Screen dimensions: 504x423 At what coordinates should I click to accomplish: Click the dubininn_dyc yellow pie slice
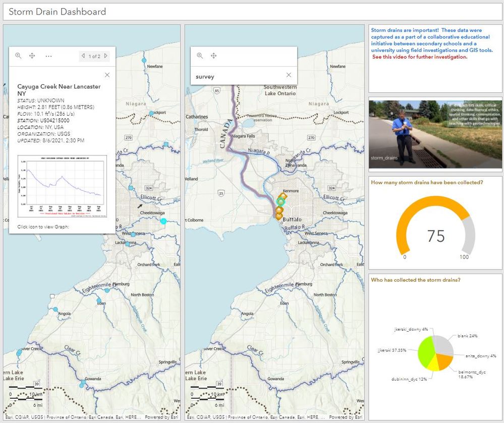(x=433, y=364)
